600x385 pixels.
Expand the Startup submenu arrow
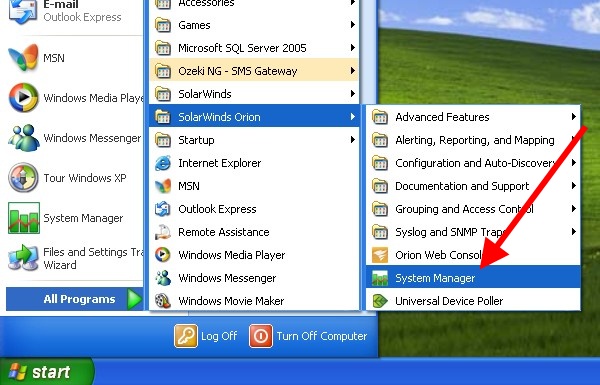[x=352, y=140]
